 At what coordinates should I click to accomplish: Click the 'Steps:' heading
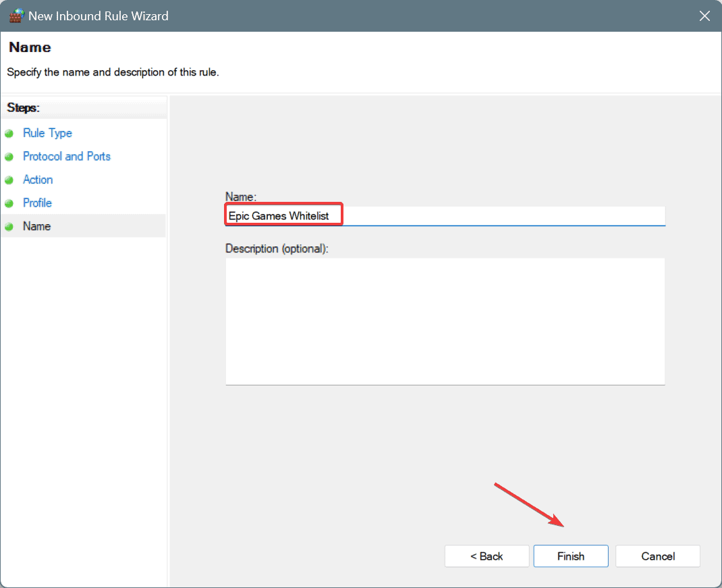[x=23, y=108]
